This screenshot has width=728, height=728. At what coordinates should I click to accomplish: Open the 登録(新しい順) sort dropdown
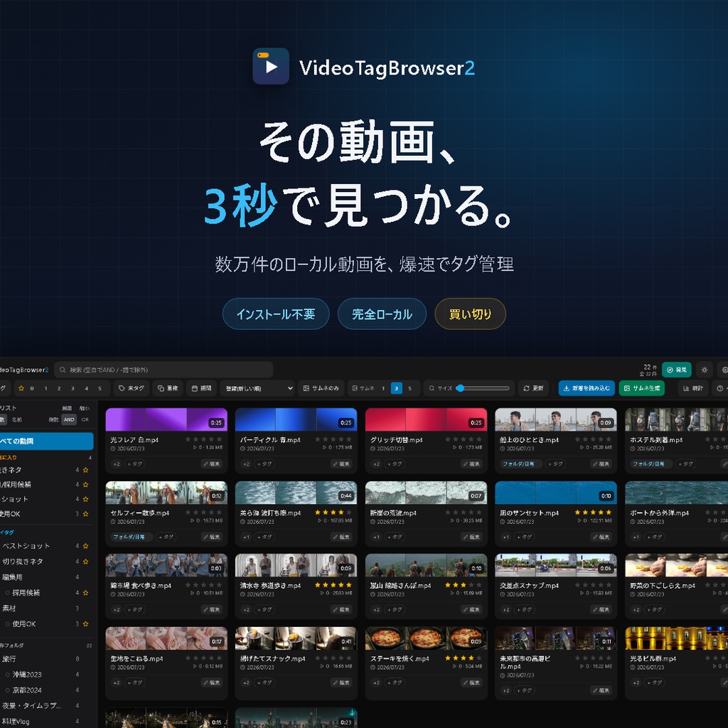tap(257, 388)
